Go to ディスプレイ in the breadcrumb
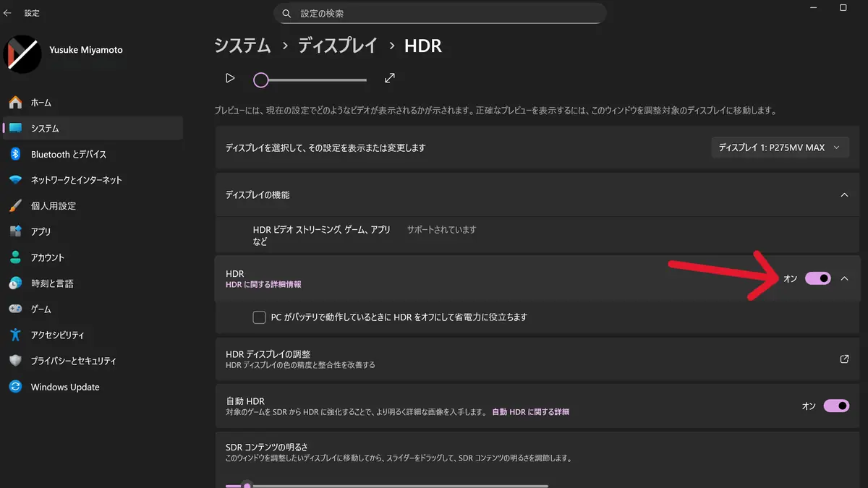This screenshot has width=868, height=488. [338, 46]
